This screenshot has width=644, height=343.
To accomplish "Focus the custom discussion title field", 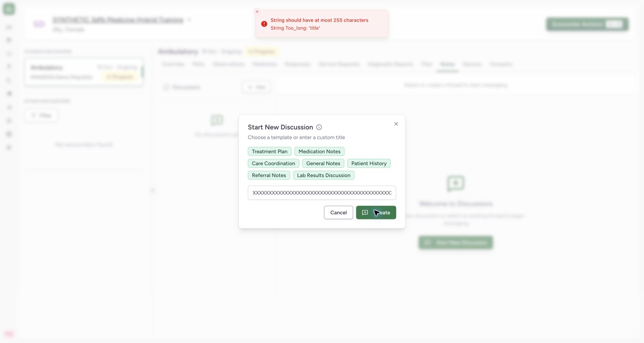I will click(x=322, y=193).
